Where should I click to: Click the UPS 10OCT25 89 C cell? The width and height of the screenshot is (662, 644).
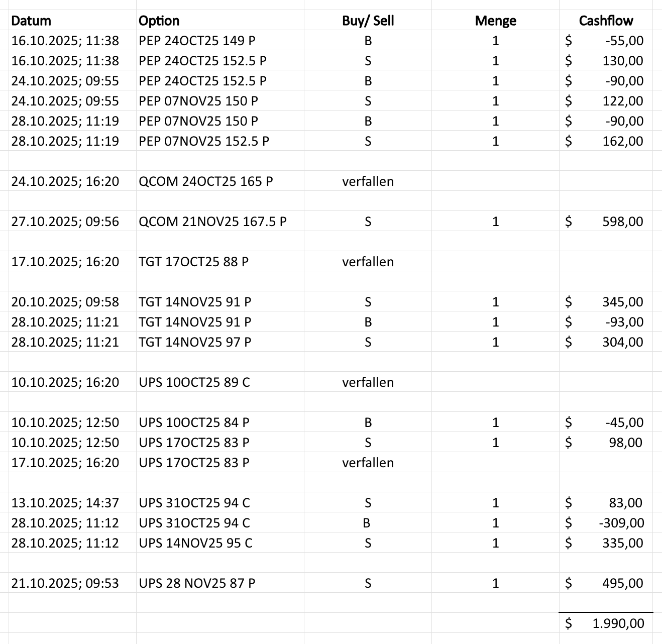pos(194,382)
